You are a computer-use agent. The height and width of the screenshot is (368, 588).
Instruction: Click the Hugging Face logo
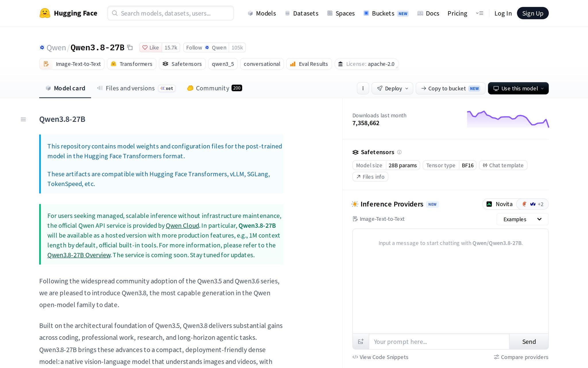[x=68, y=13]
